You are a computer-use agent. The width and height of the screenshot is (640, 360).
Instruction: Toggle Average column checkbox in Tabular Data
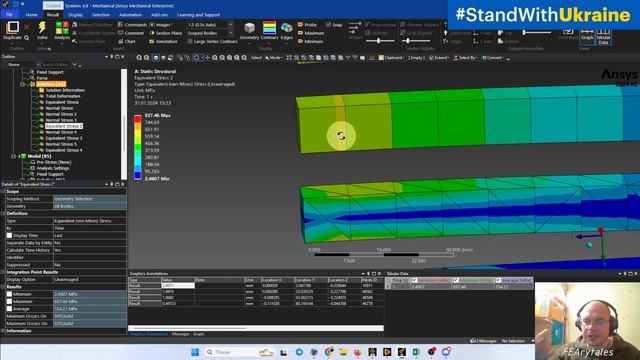click(x=498, y=280)
